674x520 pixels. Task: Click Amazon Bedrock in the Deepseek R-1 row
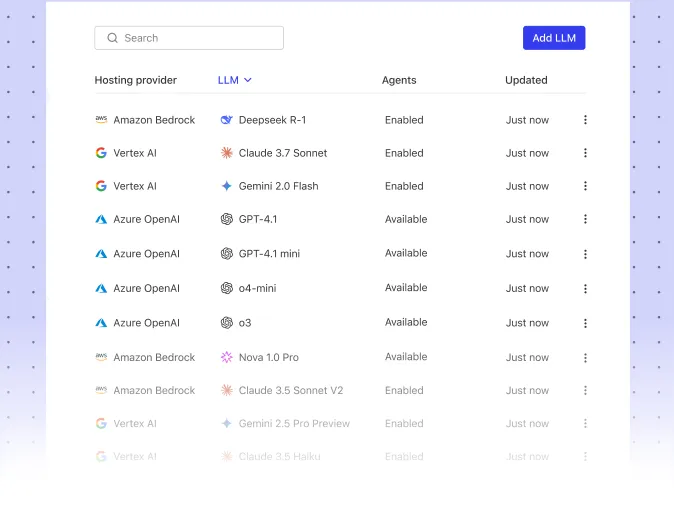(x=154, y=120)
